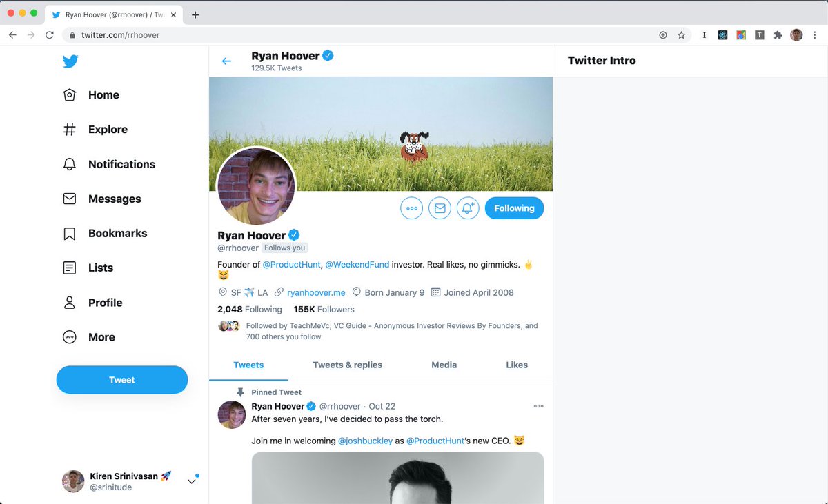View the 2,048 Following list
828x504 pixels.
(250, 310)
